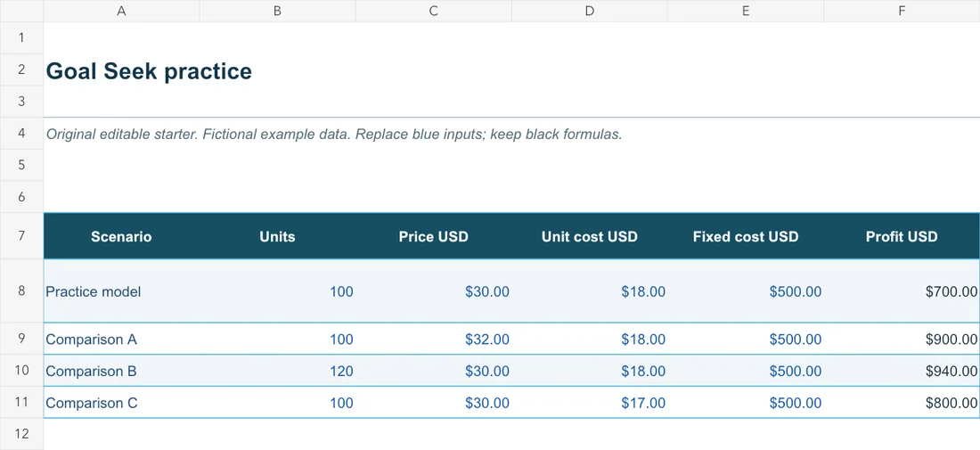Select row 4 header
980x450 pixels.
[x=21, y=133]
